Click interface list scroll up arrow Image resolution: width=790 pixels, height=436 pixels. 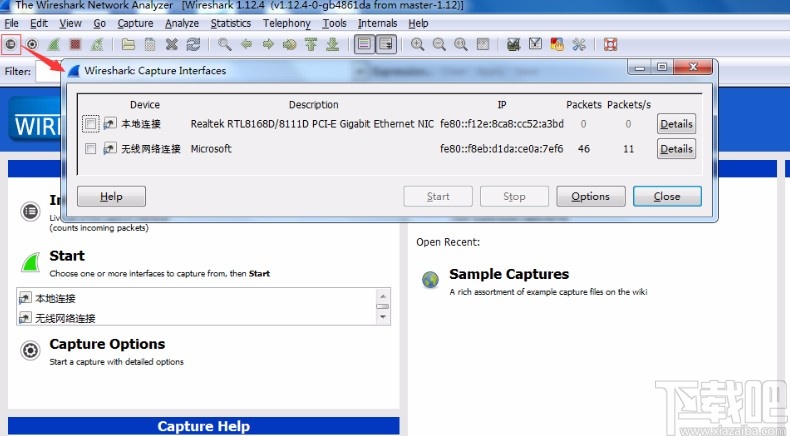(383, 296)
